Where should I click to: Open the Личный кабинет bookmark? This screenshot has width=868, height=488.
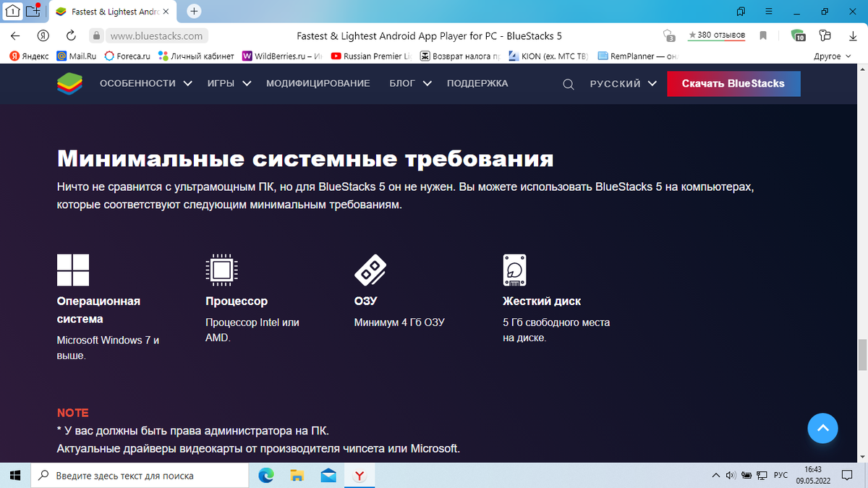point(196,56)
